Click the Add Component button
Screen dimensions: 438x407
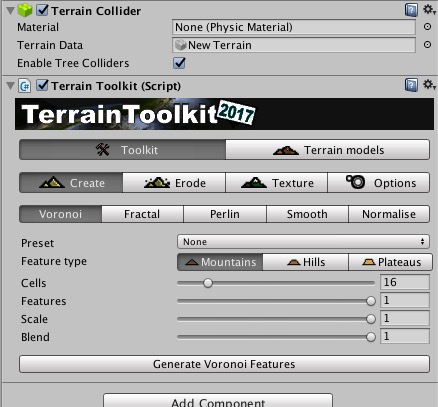coord(218,401)
